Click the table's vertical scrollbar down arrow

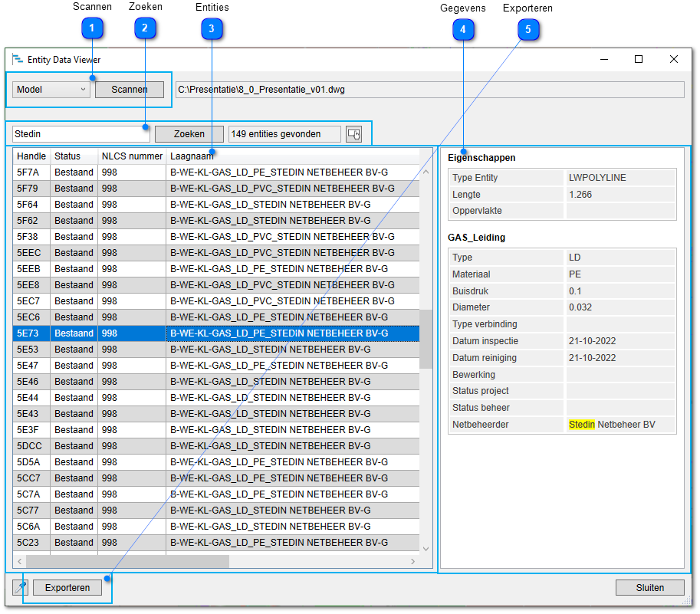[426, 547]
